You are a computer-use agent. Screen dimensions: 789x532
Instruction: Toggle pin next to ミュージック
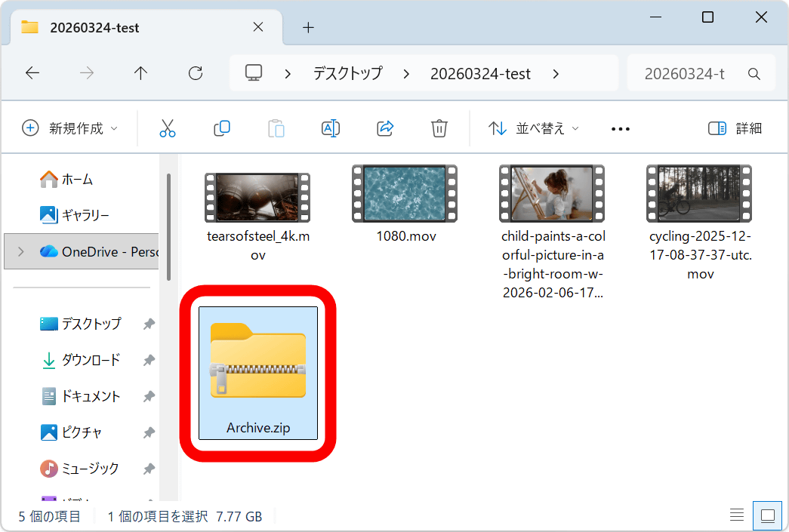click(x=149, y=469)
